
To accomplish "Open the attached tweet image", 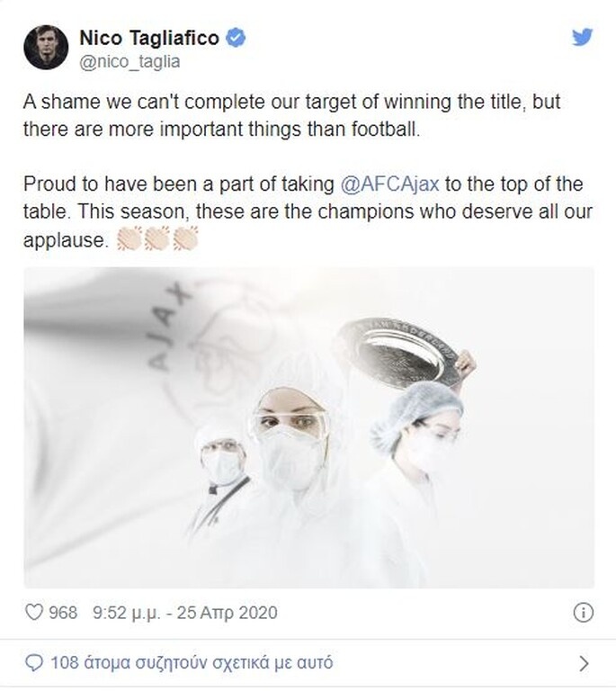I will click(x=308, y=427).
